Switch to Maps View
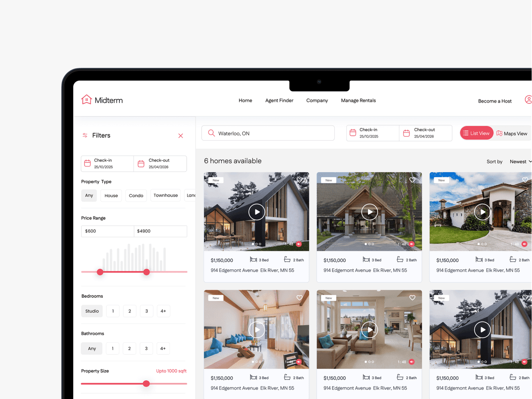 click(512, 133)
